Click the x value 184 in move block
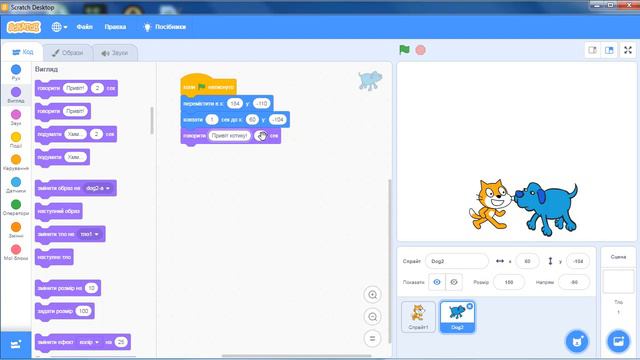The height and width of the screenshot is (360, 640). point(235,104)
